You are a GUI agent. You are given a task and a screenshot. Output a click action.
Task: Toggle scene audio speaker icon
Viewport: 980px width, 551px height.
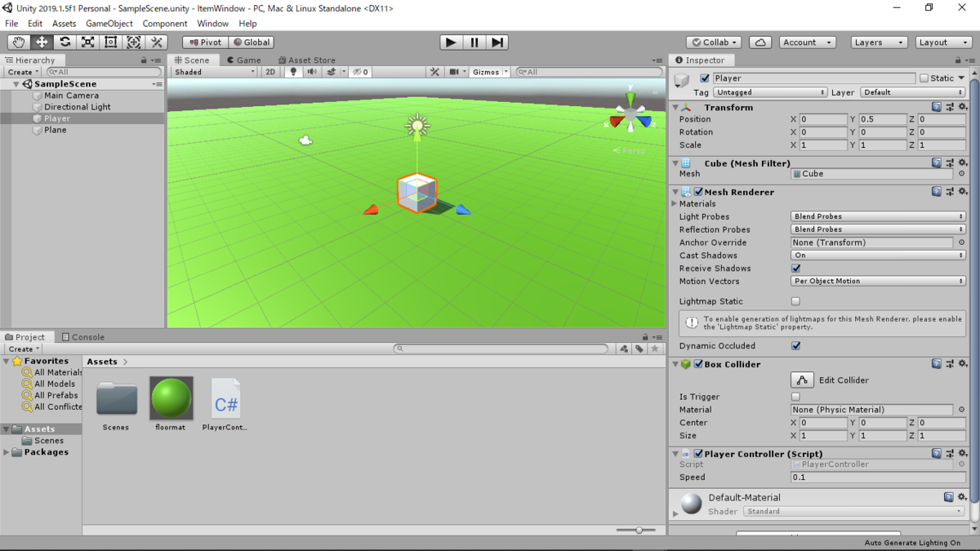pyautogui.click(x=312, y=72)
